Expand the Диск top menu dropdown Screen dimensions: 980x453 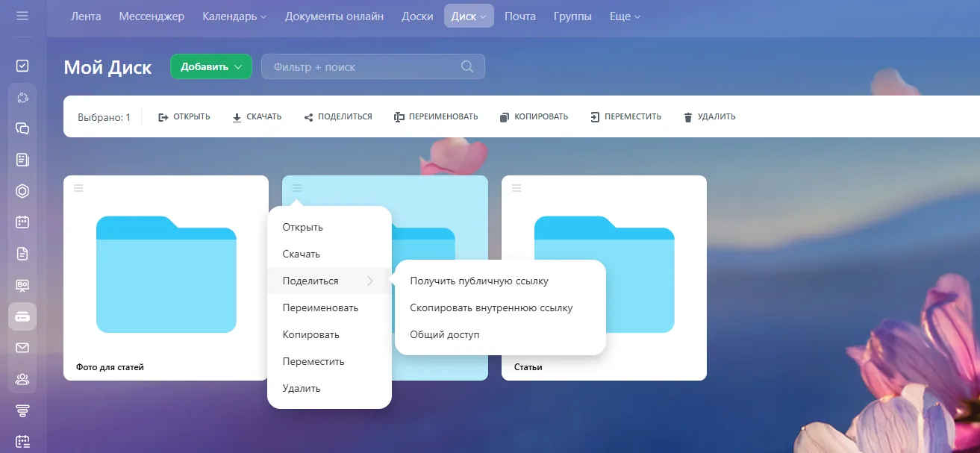[x=469, y=16]
